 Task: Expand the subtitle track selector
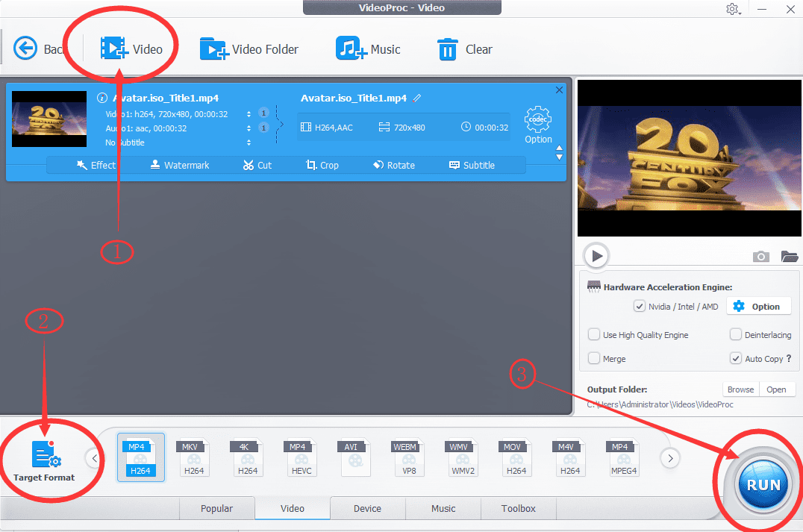tap(249, 143)
